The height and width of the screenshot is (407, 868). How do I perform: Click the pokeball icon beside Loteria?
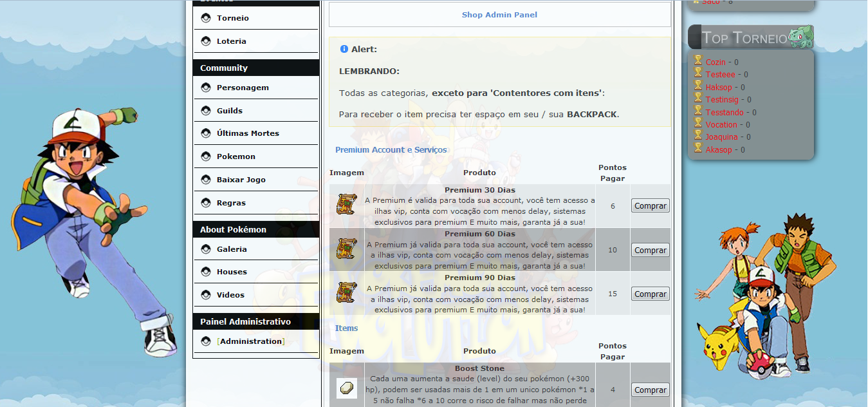point(206,41)
